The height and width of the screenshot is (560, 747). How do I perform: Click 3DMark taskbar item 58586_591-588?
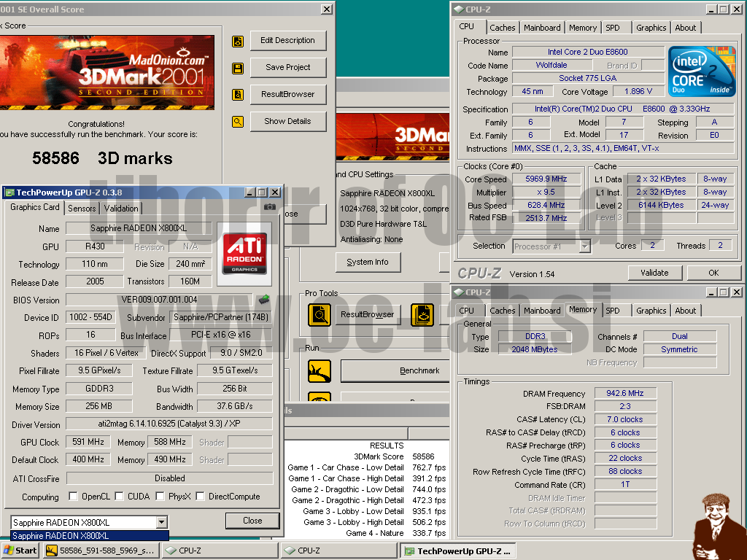[x=101, y=551]
